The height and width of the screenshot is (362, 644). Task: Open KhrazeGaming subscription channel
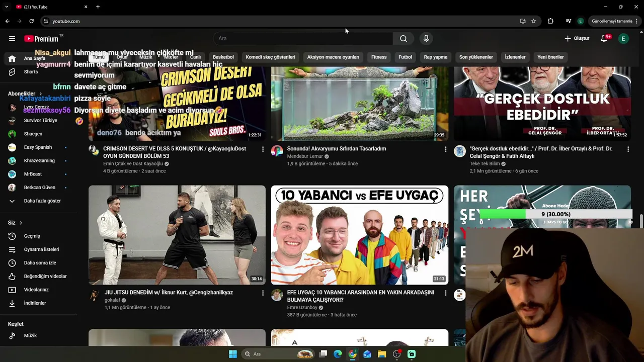(38, 161)
